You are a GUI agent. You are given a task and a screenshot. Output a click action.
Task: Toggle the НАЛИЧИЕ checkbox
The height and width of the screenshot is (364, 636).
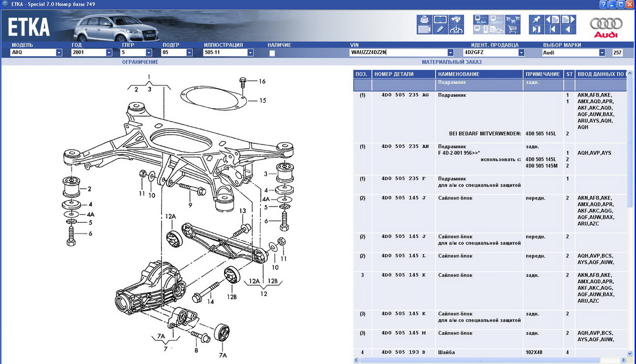pos(272,53)
